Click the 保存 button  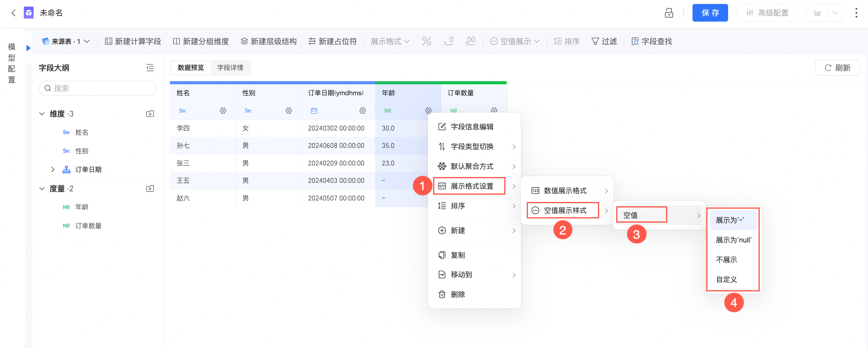pyautogui.click(x=710, y=13)
